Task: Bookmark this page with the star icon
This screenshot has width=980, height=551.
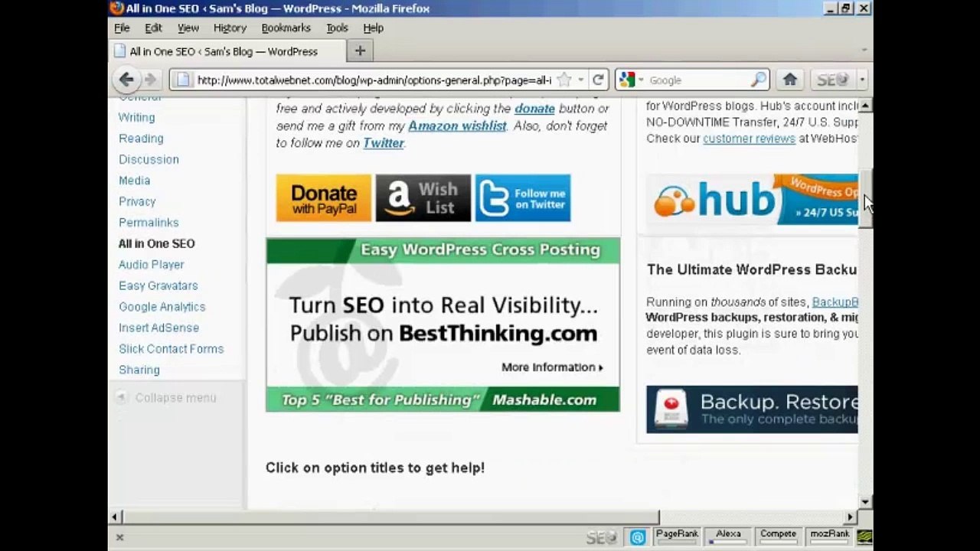Action: click(564, 80)
